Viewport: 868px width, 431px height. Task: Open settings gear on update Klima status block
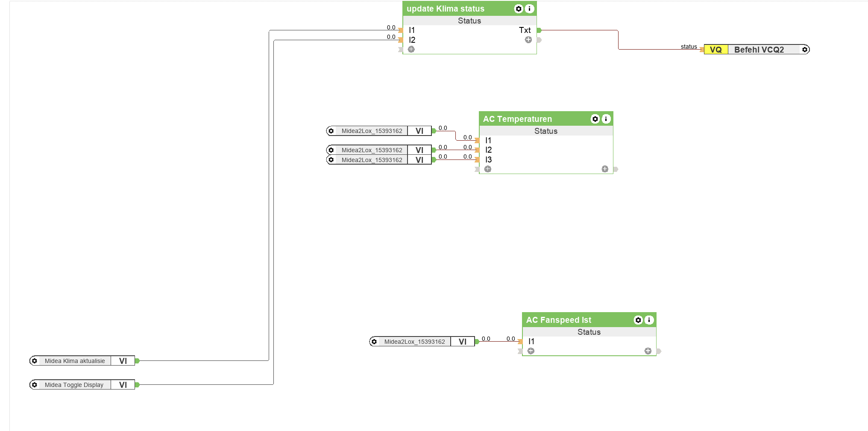coord(519,9)
